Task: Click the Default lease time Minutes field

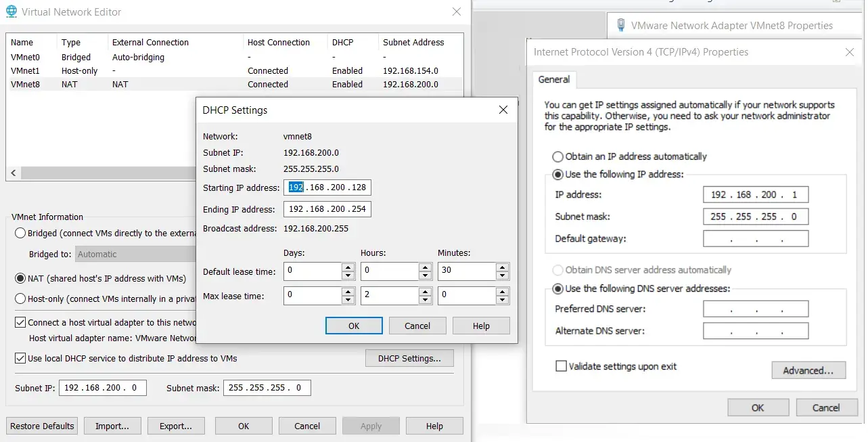Action: (467, 271)
